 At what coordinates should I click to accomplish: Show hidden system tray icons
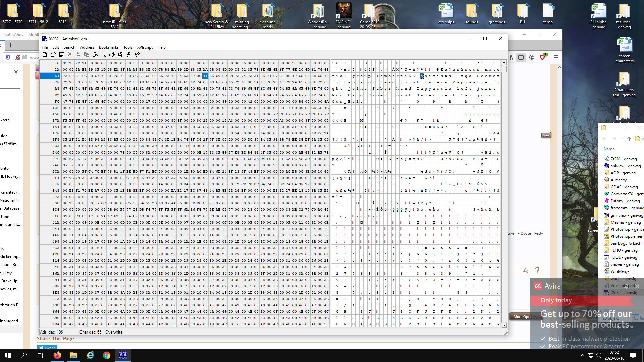583,355
